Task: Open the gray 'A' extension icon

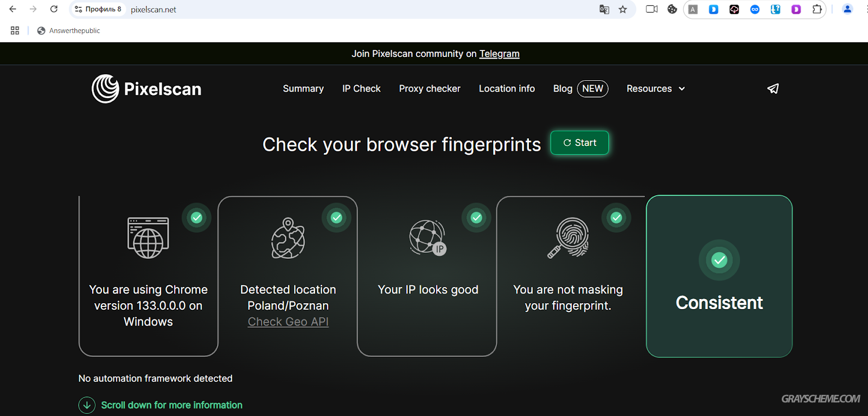Action: pyautogui.click(x=693, y=9)
